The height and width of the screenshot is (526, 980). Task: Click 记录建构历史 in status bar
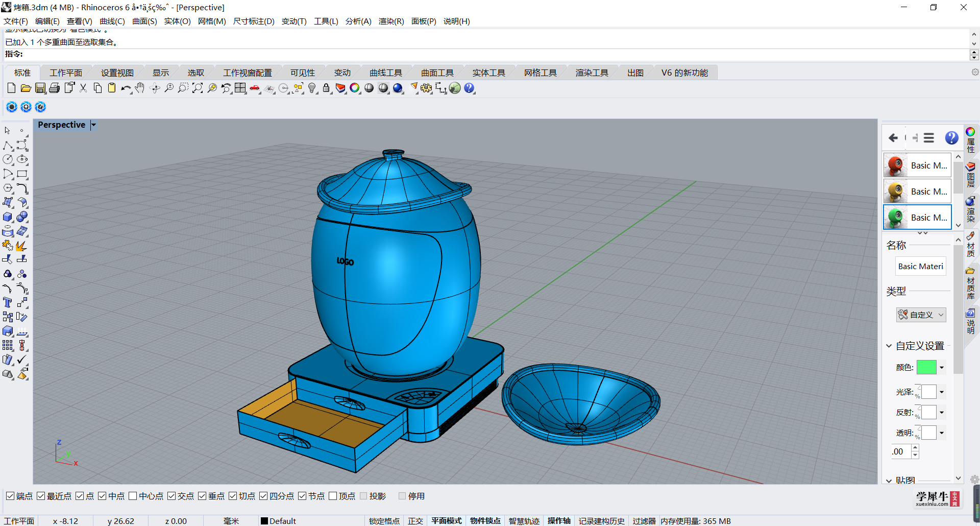point(602,521)
